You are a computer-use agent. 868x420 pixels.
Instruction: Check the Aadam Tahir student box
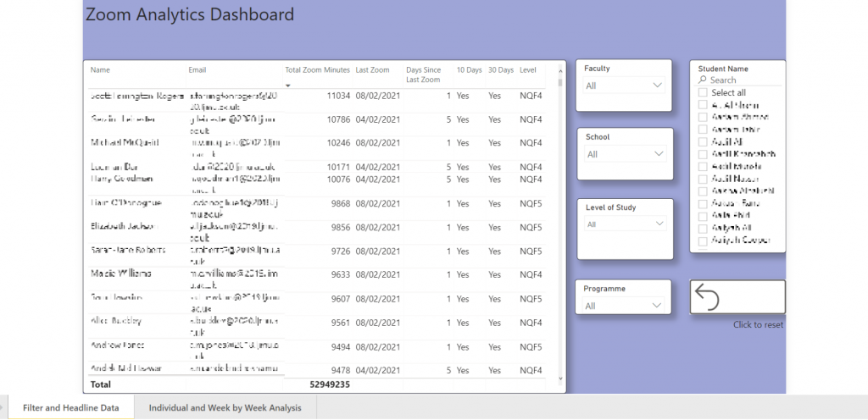703,129
